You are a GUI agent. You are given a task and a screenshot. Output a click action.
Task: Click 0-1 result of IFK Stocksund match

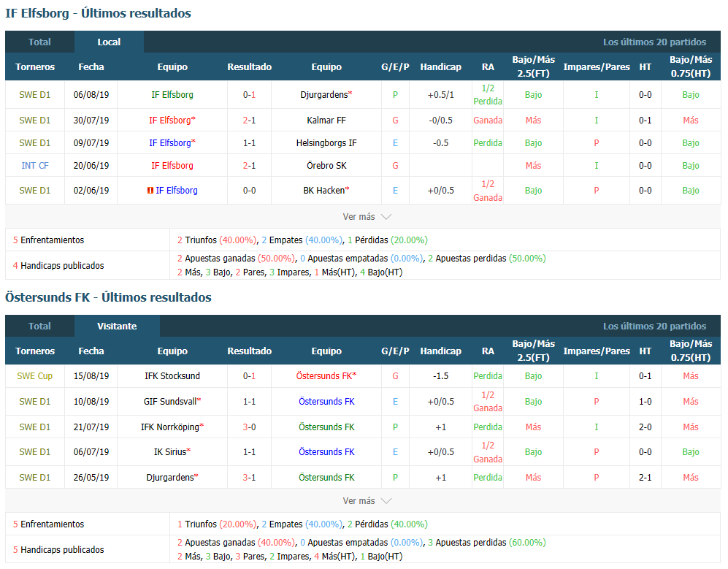(249, 375)
